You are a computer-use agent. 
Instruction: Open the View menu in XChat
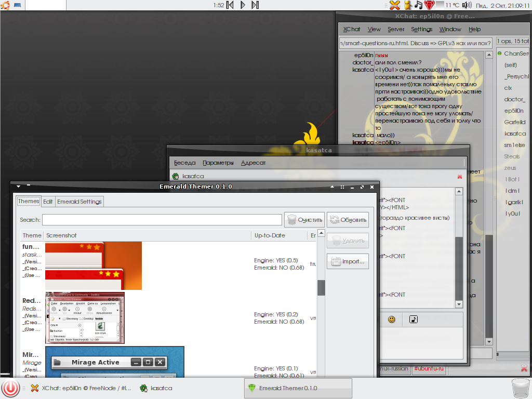374,29
